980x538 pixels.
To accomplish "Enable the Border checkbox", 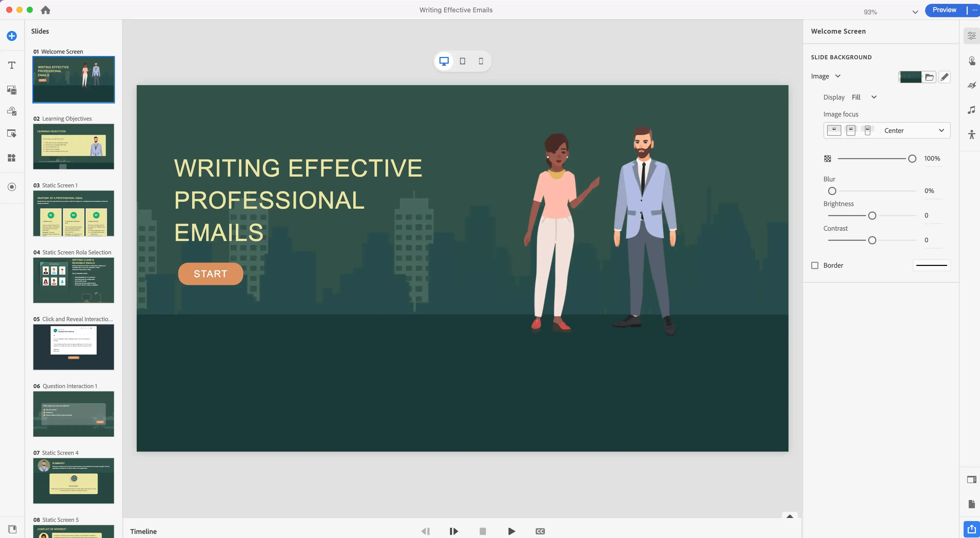I will [815, 265].
